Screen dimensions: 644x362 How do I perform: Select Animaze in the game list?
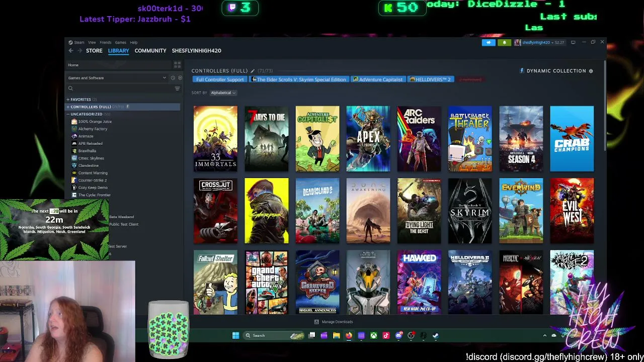click(86, 136)
